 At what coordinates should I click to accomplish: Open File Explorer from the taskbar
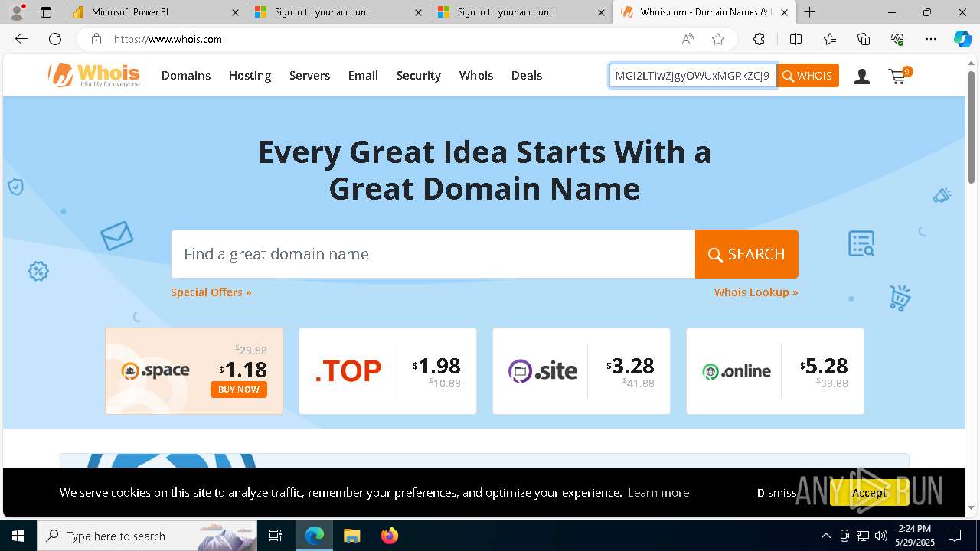[352, 536]
